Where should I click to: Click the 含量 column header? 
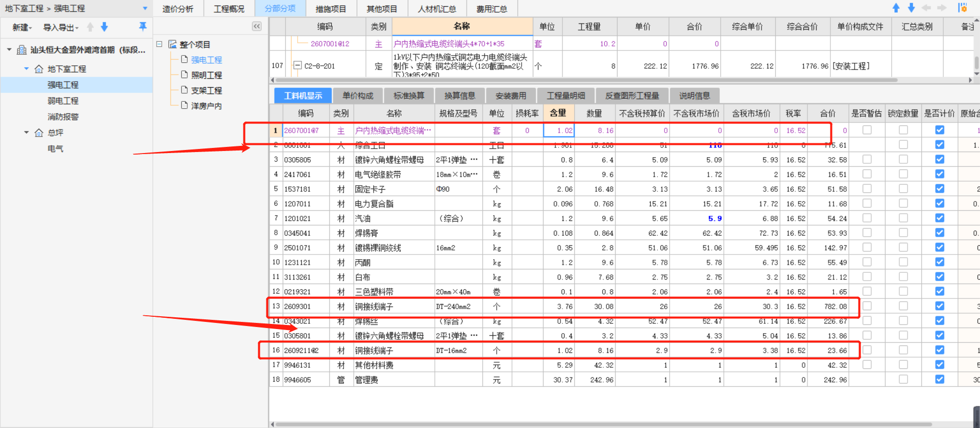pos(558,113)
